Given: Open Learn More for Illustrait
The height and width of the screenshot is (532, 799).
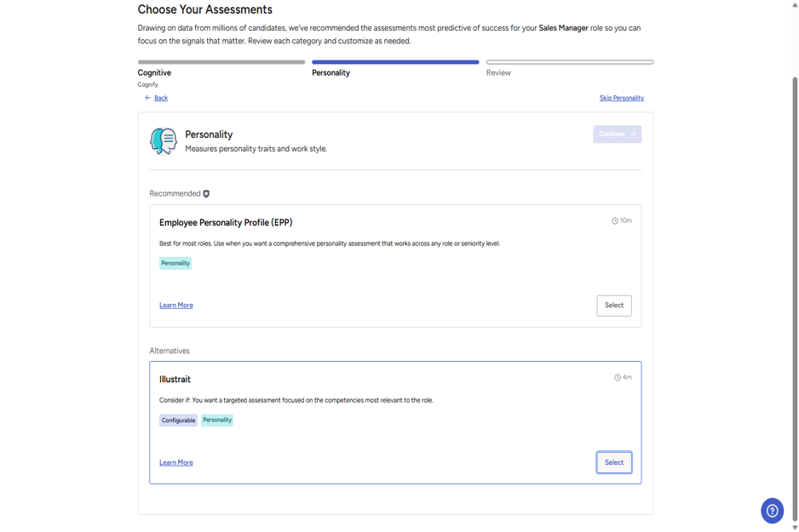Looking at the screenshot, I should (x=176, y=462).
